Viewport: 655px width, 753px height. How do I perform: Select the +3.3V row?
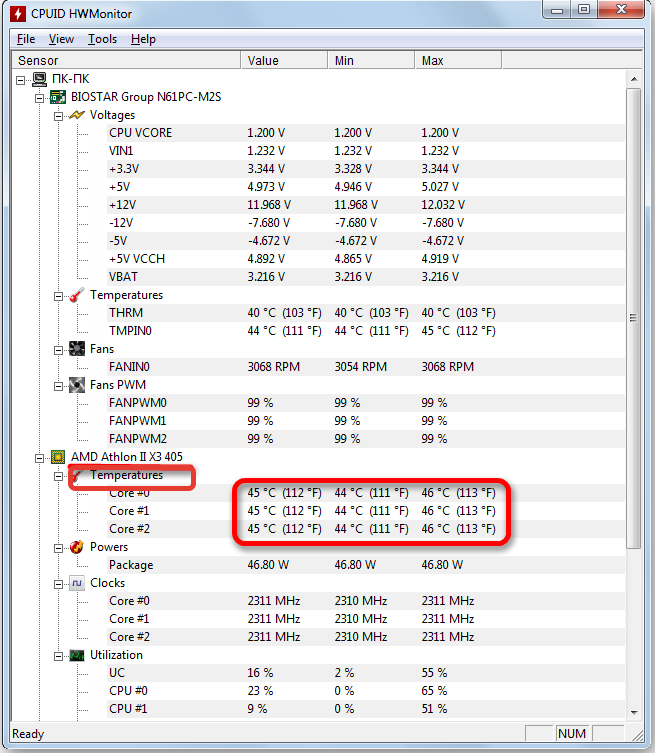(366, 169)
